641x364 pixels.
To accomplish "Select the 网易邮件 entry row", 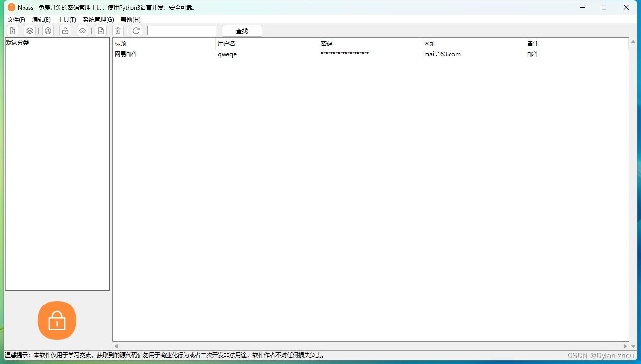I will tap(126, 54).
